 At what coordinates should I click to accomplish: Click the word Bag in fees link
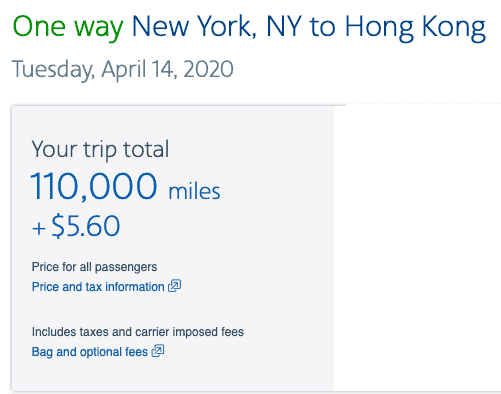click(42, 352)
